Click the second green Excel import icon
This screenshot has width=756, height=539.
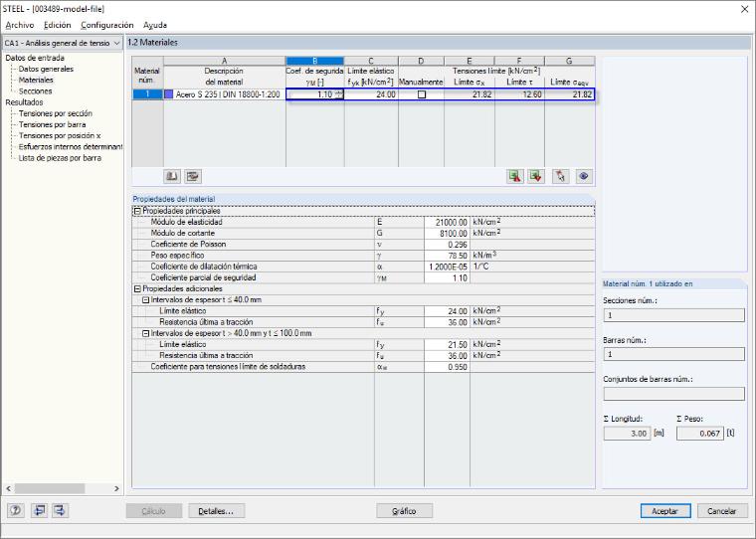535,176
